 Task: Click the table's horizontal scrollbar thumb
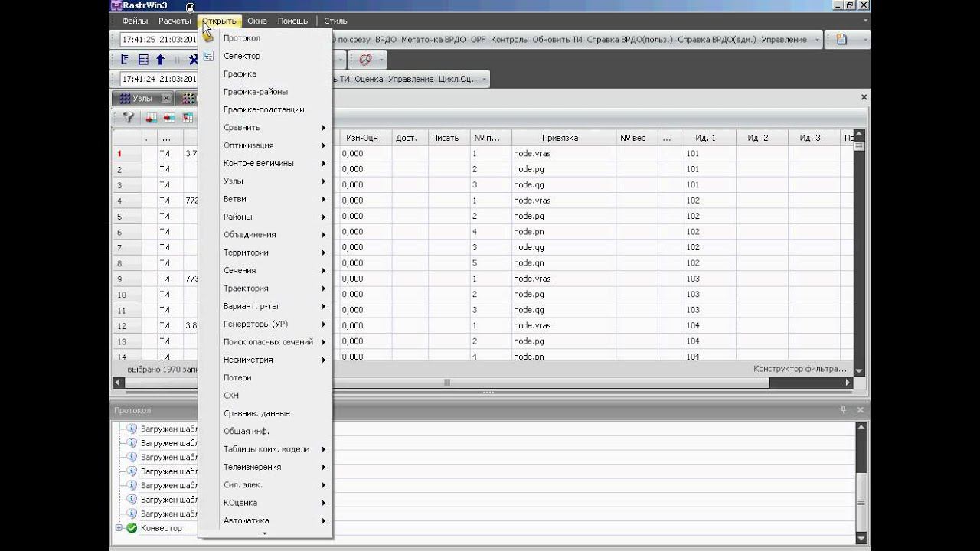(x=447, y=383)
